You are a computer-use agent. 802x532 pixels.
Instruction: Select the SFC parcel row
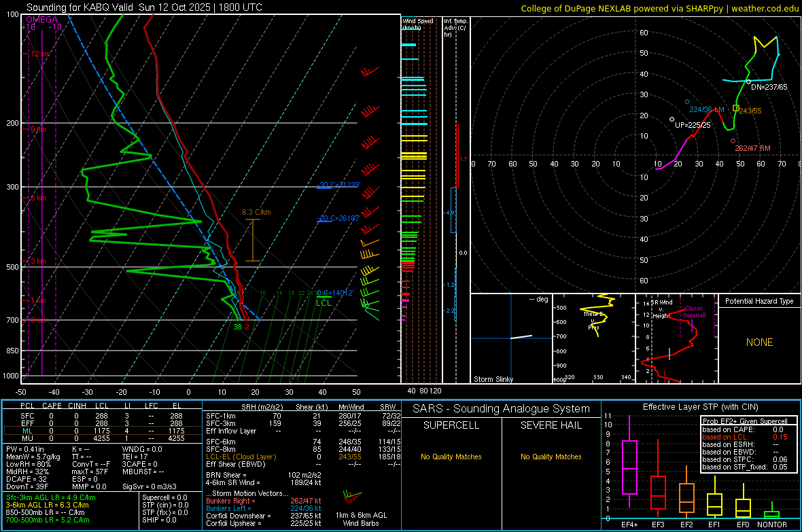click(103, 416)
